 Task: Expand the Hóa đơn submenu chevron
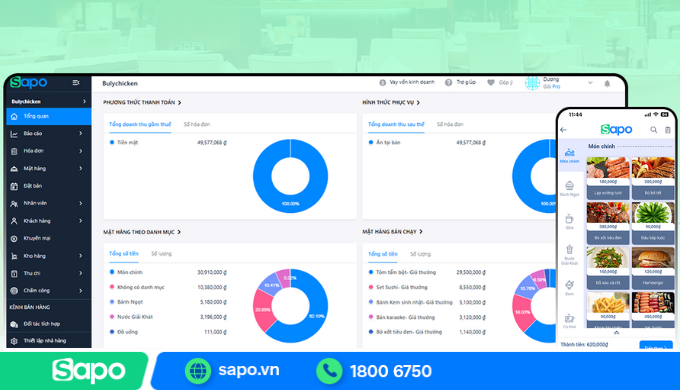(81, 151)
